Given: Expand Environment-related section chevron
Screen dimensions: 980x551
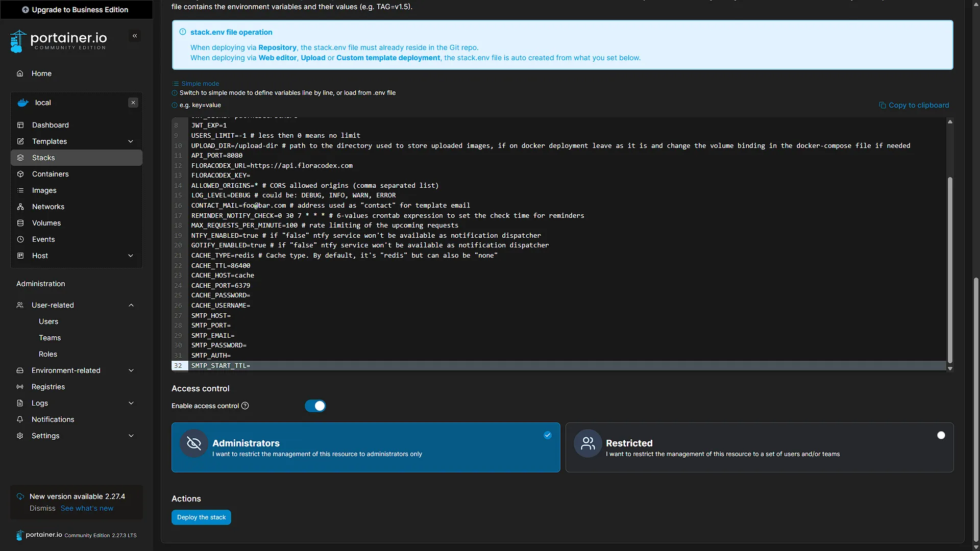Looking at the screenshot, I should (131, 370).
